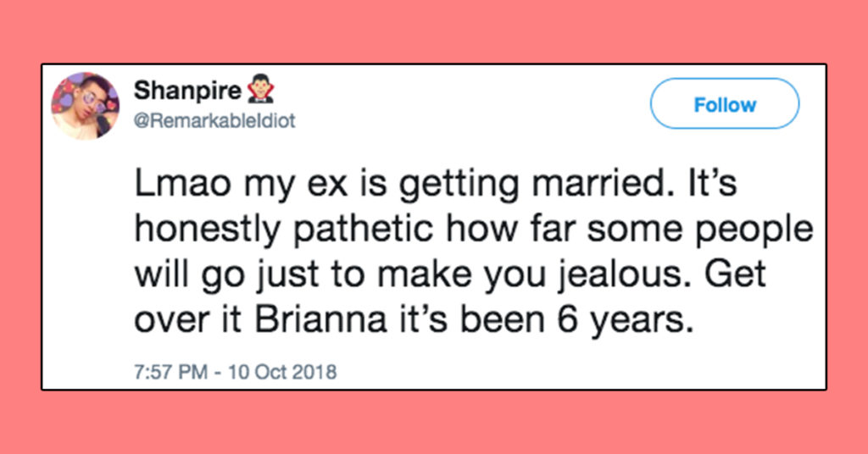Click the word 'people' in the tweet
868x454 pixels.
coord(754,230)
